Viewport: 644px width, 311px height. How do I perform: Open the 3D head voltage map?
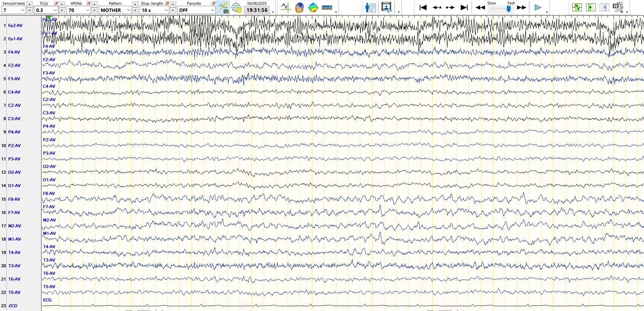tap(299, 8)
